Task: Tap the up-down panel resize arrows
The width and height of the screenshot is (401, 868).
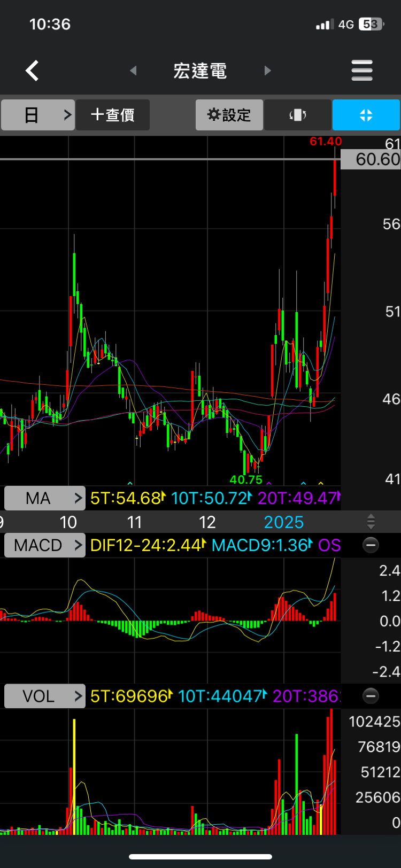Action: 371,522
